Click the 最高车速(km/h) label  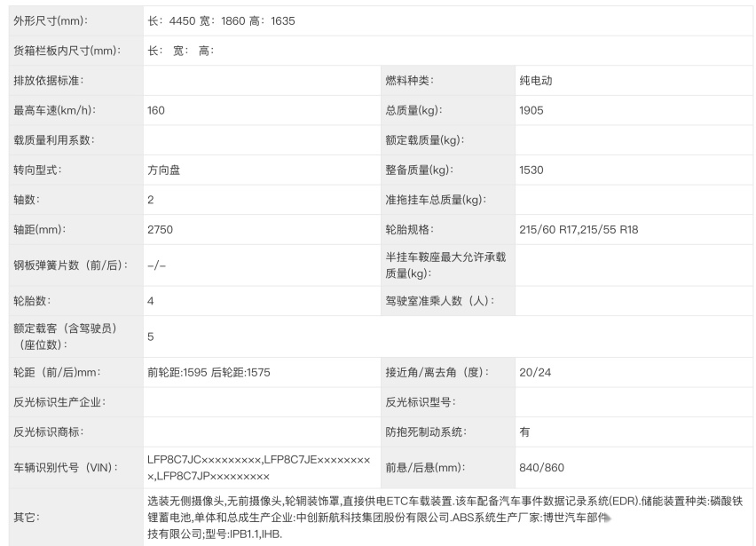[x=54, y=110]
